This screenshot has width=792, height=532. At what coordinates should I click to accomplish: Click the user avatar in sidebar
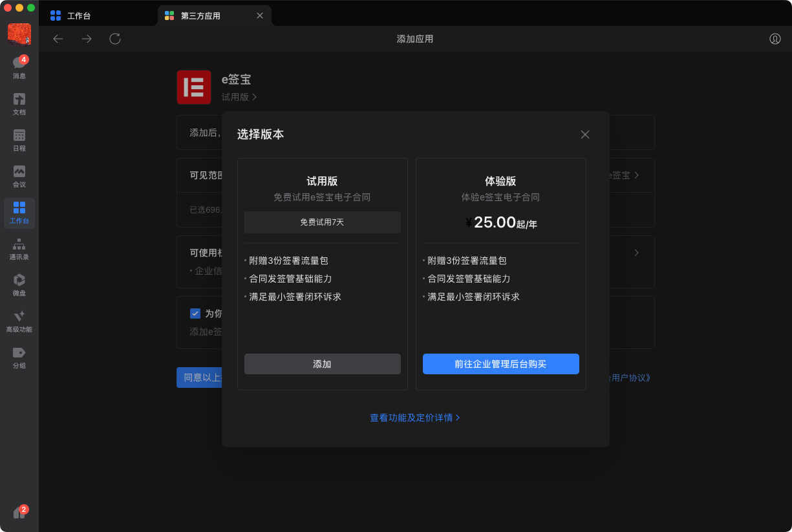[x=19, y=34]
